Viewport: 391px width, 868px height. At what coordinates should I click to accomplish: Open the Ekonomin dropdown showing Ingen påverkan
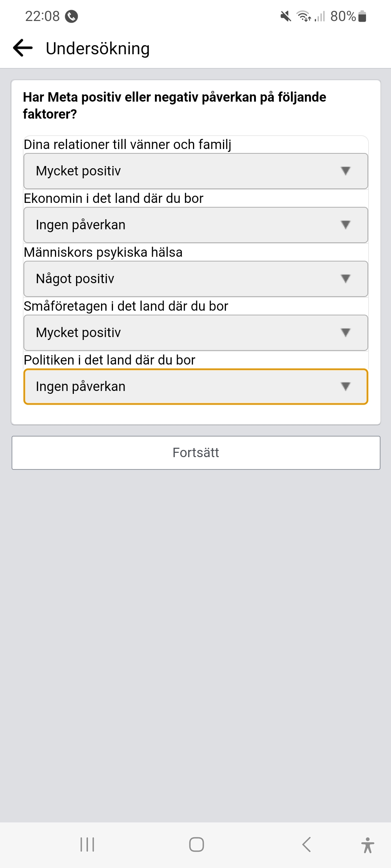195,225
